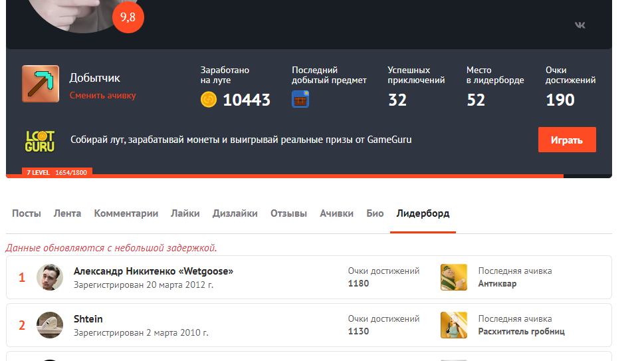Screen dimensions: 644x361
Task: Click the Сменить ачивку link
Action: coord(102,95)
